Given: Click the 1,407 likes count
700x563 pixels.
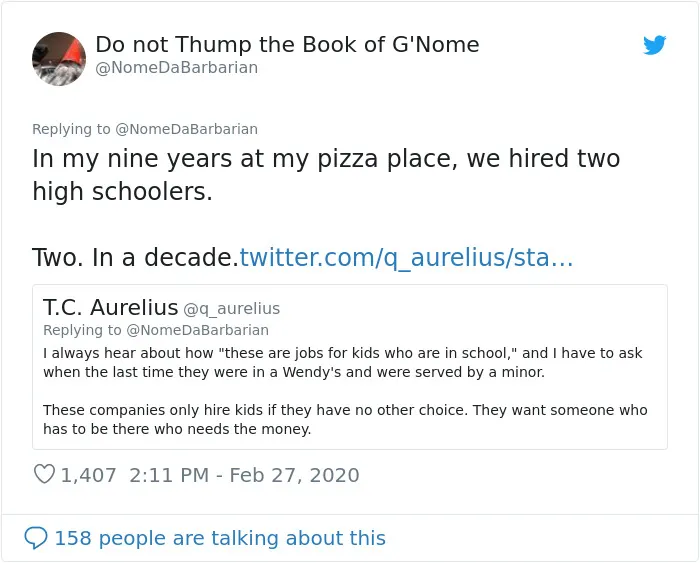Looking at the screenshot, I should coord(88,475).
